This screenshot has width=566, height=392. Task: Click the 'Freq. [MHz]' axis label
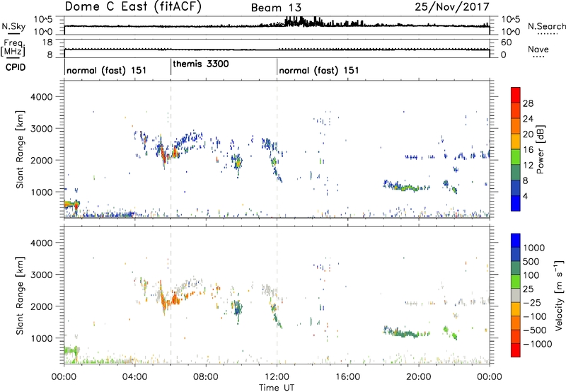13,48
